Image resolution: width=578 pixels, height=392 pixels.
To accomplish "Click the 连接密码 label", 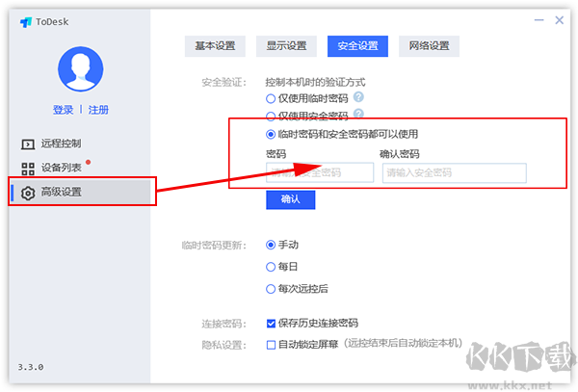I will 224,324.
